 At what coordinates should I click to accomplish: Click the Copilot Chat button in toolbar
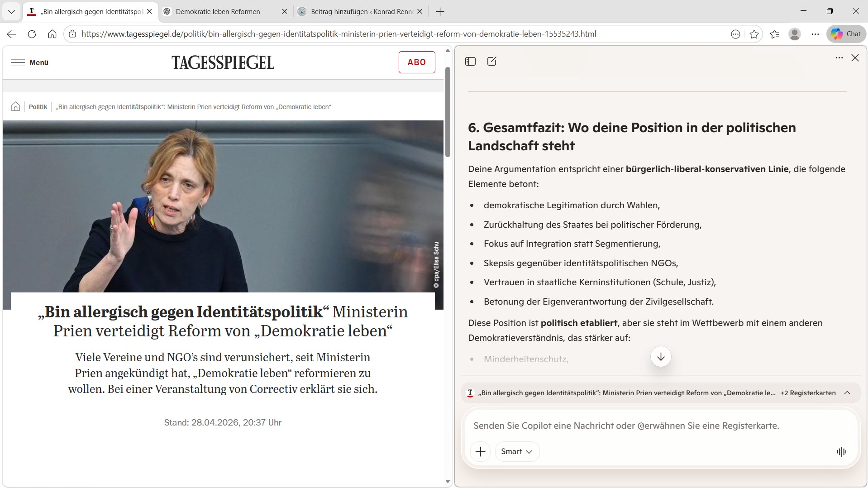point(846,34)
